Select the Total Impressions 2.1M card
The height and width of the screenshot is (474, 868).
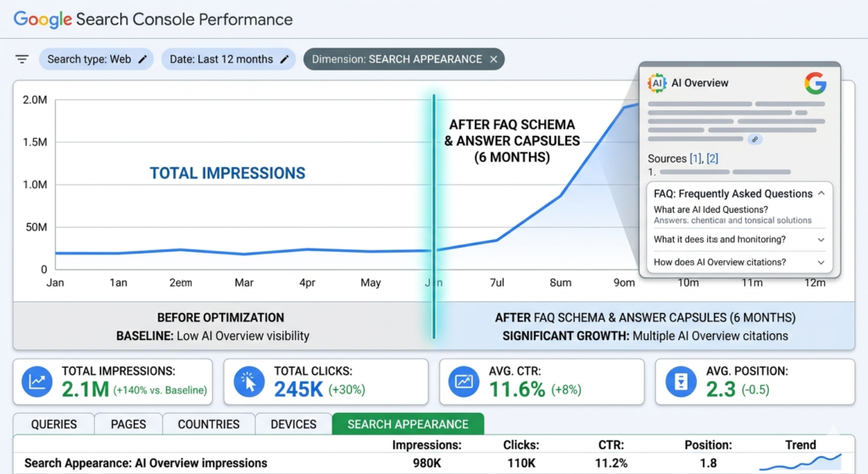click(113, 382)
